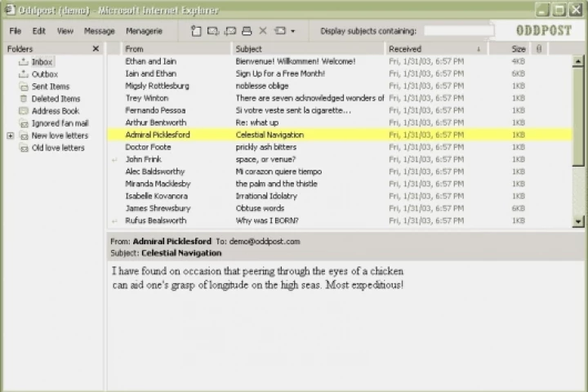Click the message list scrollbar up arrow
This screenshot has width=588, height=392.
(x=578, y=60)
